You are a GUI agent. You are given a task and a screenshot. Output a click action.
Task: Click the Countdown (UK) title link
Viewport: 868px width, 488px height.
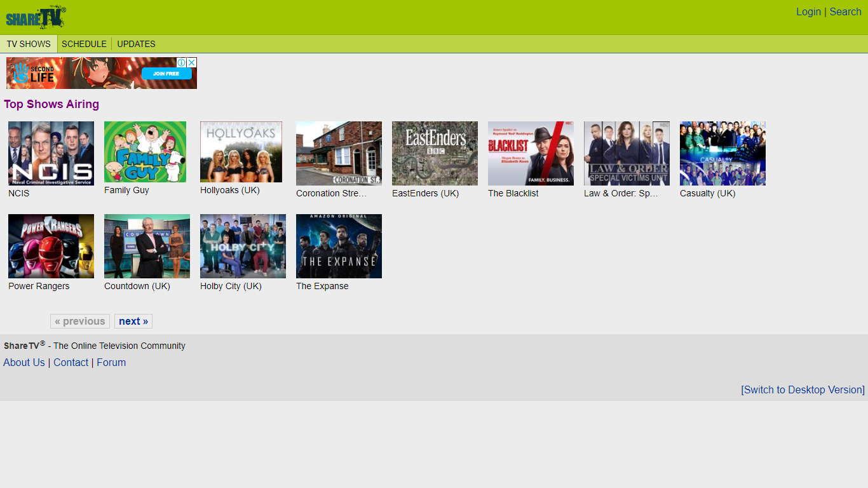(137, 286)
